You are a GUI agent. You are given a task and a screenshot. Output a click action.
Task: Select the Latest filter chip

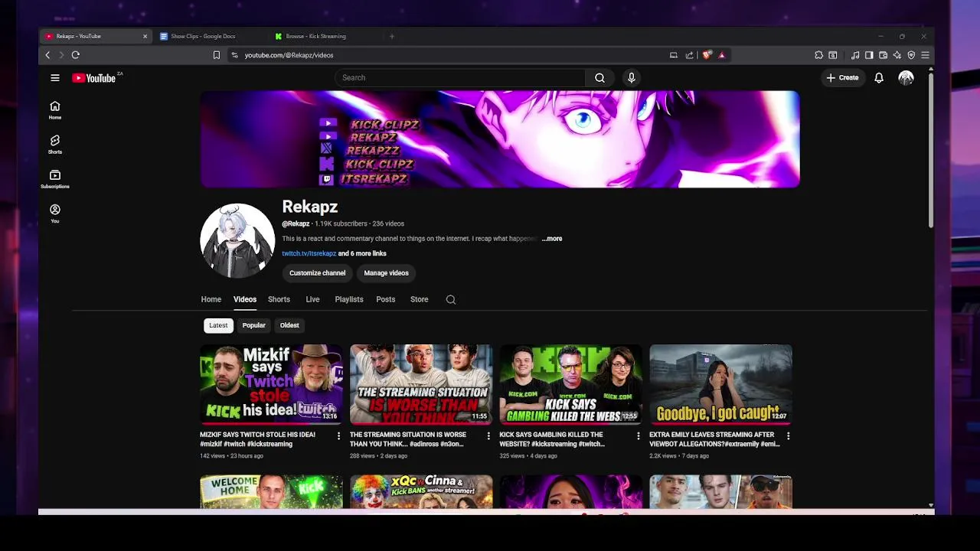(x=218, y=325)
